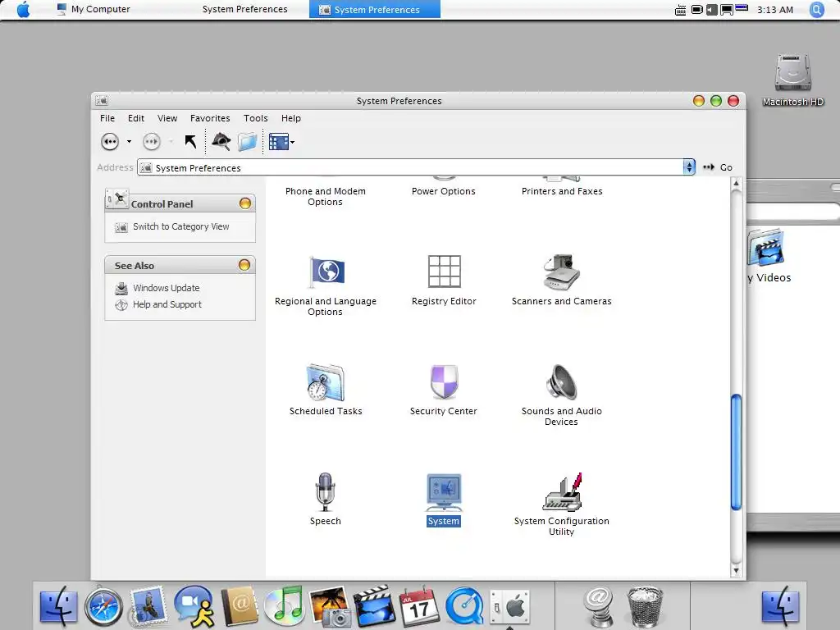Open the Security Center shield icon
Image resolution: width=840 pixels, height=630 pixels.
(444, 382)
